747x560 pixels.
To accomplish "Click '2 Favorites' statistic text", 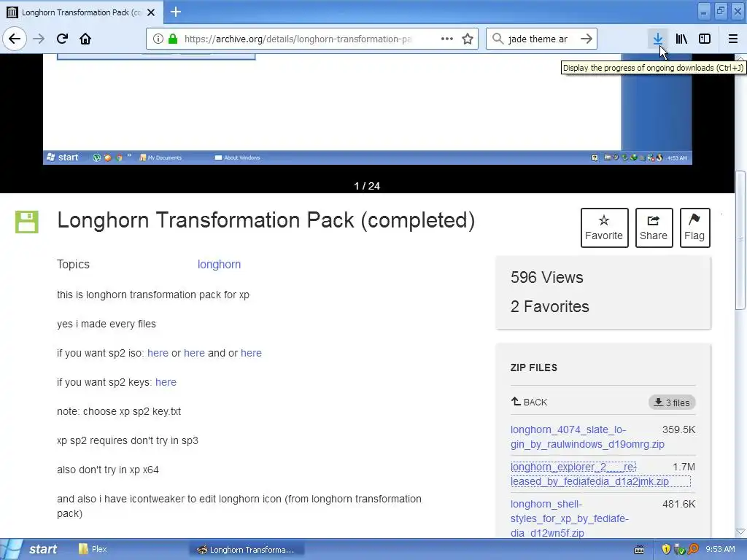I will [x=550, y=306].
